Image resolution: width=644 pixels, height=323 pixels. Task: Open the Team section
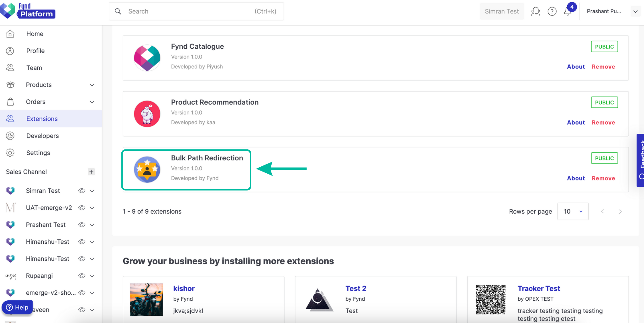[34, 68]
